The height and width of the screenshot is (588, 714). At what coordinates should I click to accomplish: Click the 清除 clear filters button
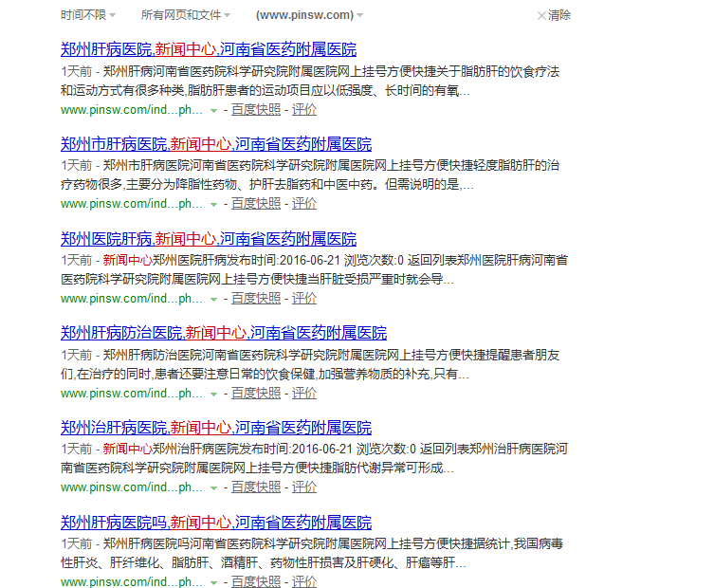click(554, 15)
